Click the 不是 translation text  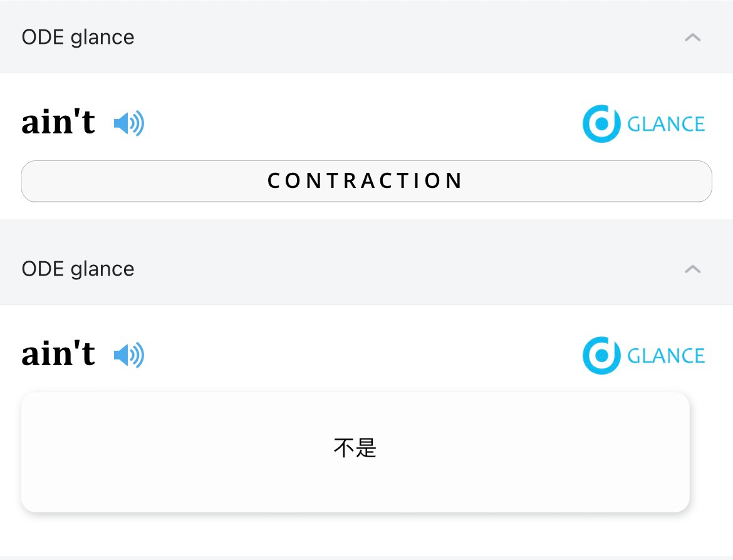pos(355,448)
